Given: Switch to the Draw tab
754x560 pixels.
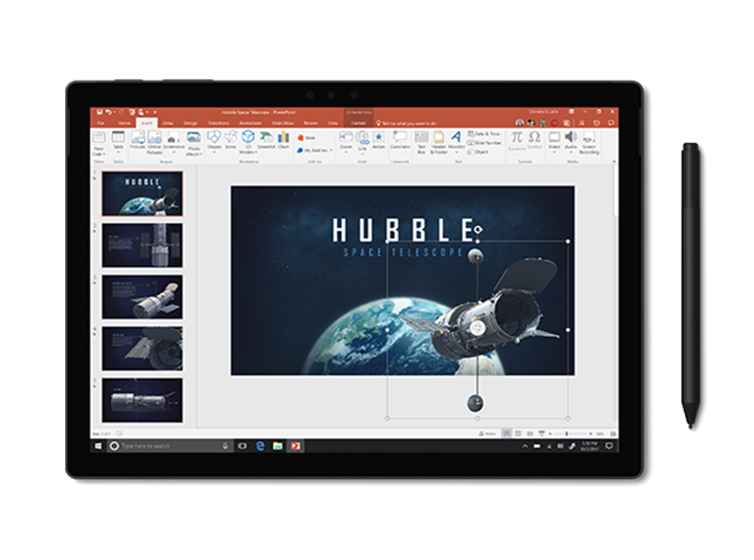Looking at the screenshot, I should click(x=168, y=123).
